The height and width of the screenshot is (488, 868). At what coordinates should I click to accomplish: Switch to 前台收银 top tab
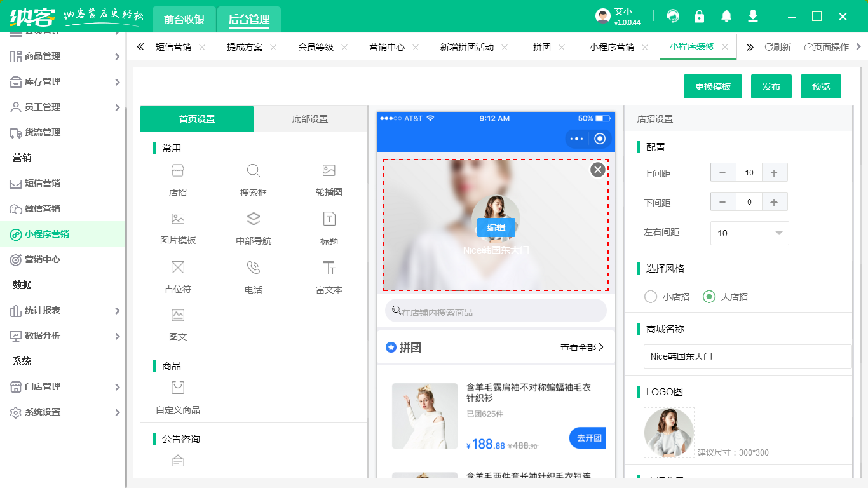point(184,19)
